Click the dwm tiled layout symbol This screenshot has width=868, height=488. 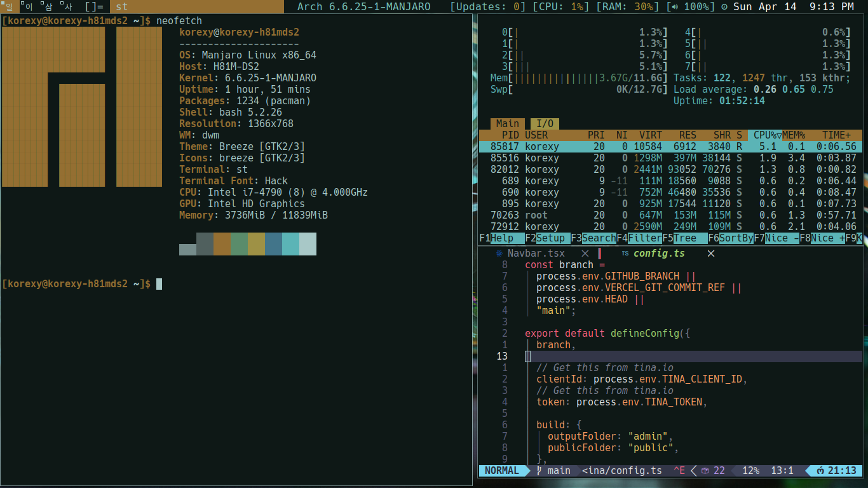pos(94,7)
